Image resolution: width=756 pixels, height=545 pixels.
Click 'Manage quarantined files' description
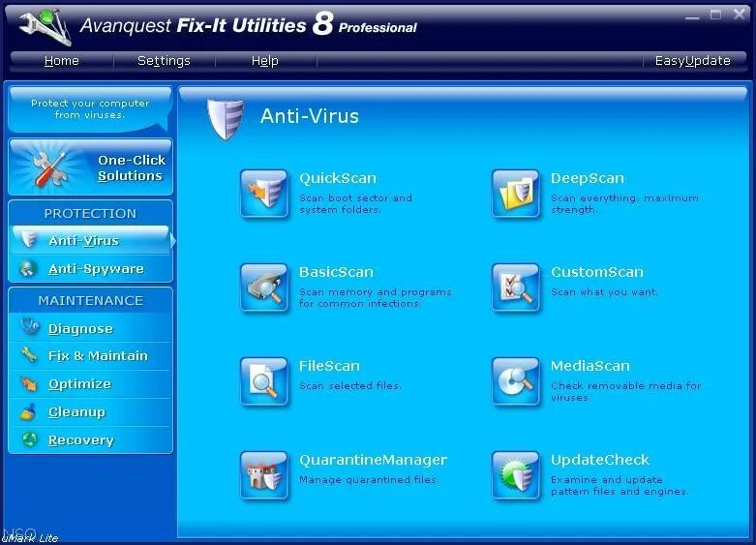(369, 480)
